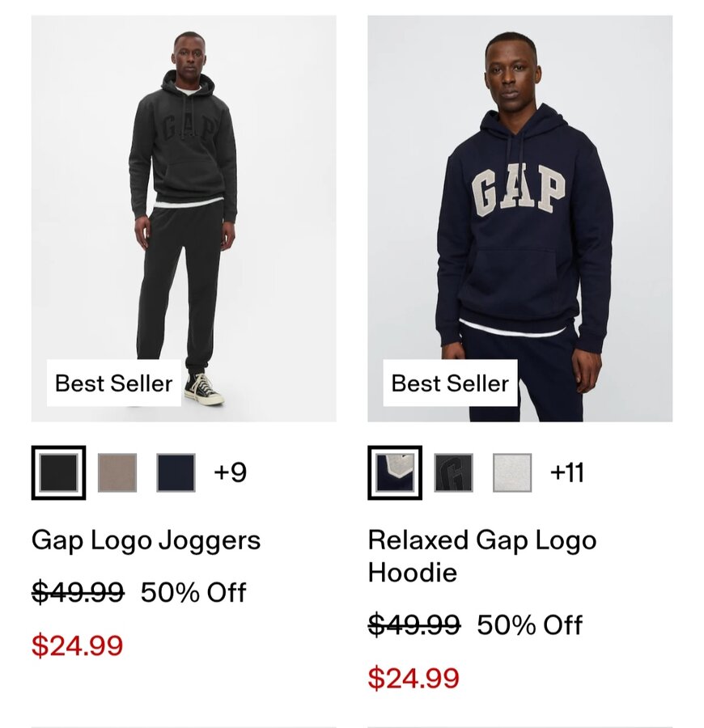The image size is (704, 728).
Task: Choose the charcoal tonal logo hoodie swatch
Action: [454, 472]
